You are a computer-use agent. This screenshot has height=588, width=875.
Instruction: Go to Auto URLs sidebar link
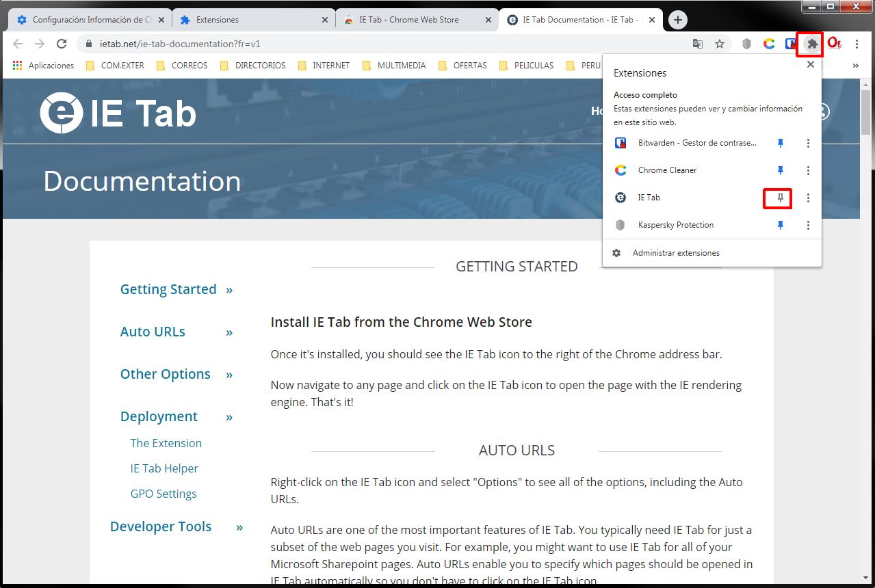tap(153, 332)
